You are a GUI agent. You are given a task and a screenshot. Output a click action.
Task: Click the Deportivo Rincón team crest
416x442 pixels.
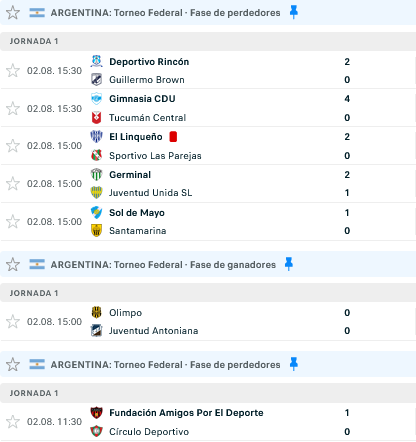click(96, 61)
